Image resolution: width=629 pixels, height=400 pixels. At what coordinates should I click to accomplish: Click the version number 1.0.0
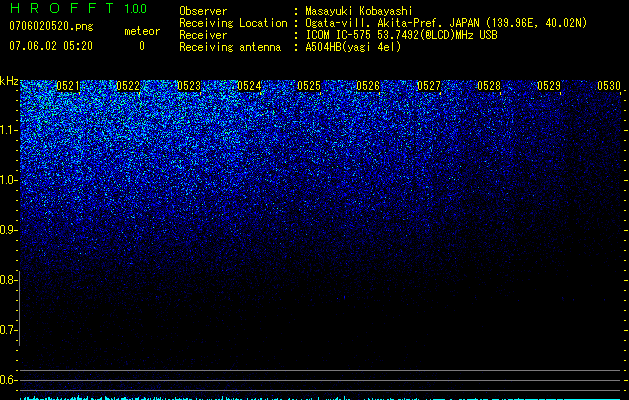click(136, 9)
